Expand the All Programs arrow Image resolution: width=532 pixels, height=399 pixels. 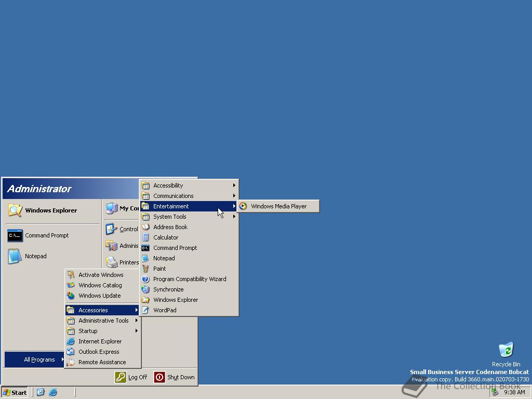62,360
